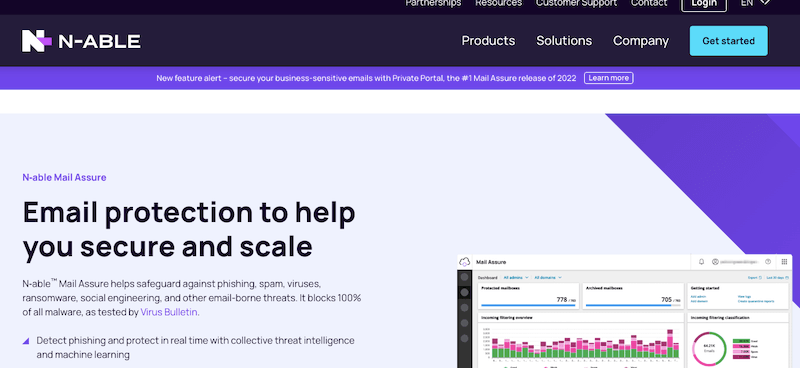Open the Products menu
800x368 pixels.
click(x=488, y=41)
